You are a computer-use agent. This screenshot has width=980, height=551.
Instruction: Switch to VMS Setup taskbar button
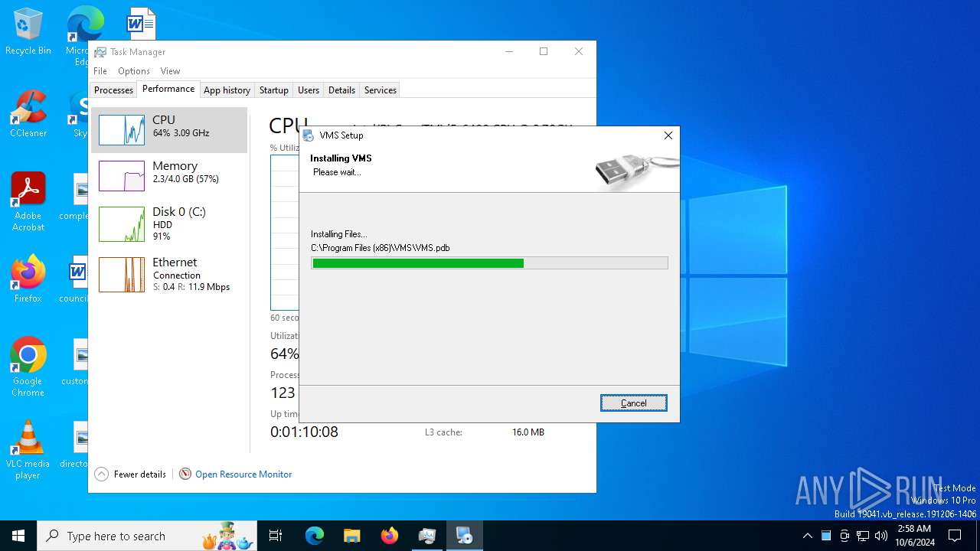(x=465, y=536)
